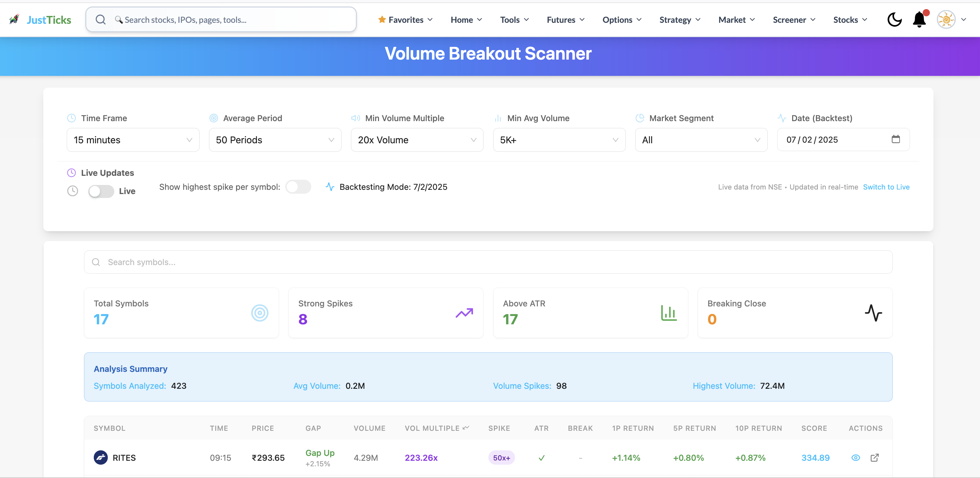Click the Favorites star icon
The image size is (980, 478).
[382, 20]
